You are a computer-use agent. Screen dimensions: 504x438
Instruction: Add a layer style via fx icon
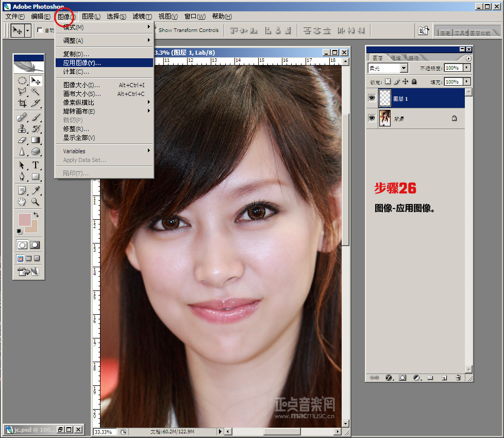pos(389,378)
